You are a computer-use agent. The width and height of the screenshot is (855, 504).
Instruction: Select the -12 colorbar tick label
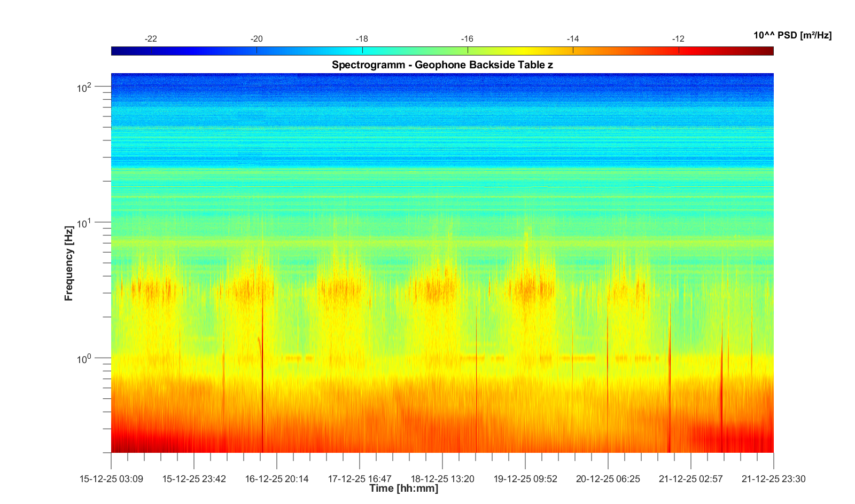[x=678, y=39]
